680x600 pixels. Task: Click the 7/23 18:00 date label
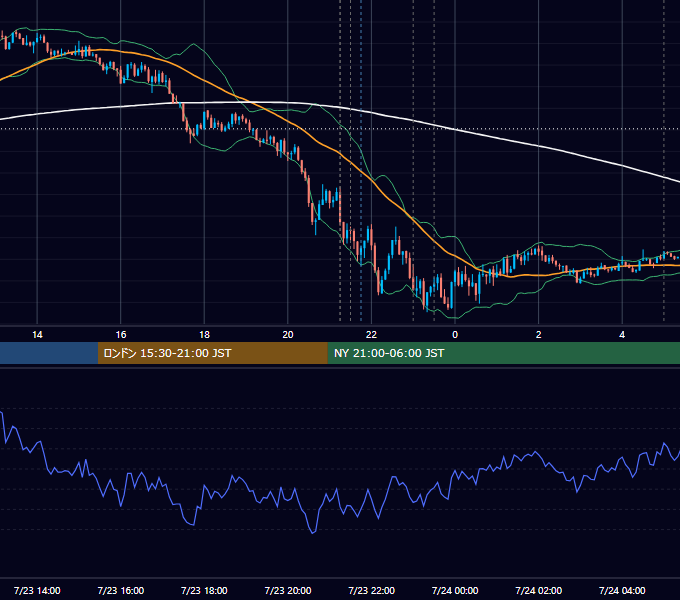[x=204, y=590]
